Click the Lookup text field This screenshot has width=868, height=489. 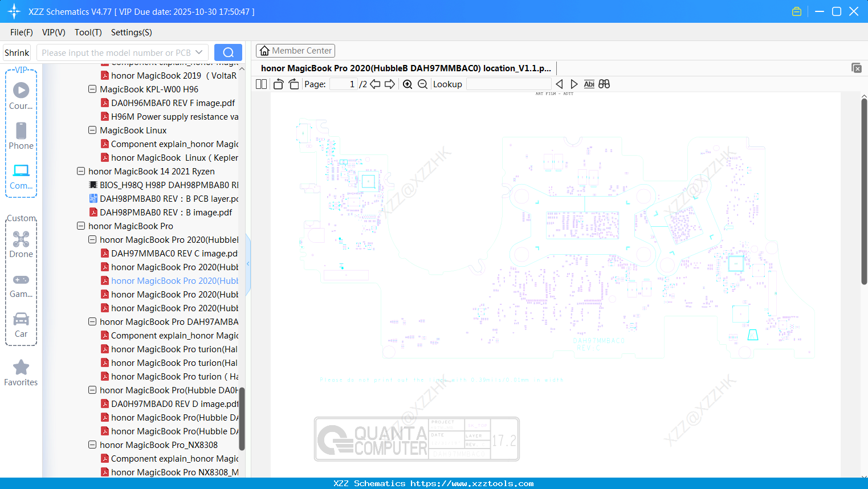click(508, 84)
